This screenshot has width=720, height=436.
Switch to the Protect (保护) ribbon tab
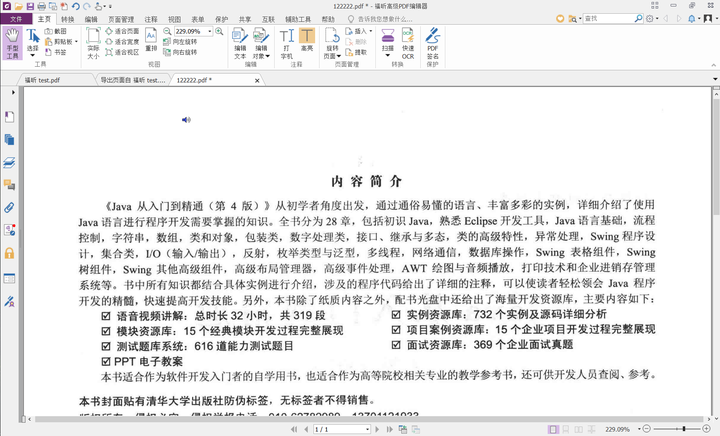[x=221, y=19]
